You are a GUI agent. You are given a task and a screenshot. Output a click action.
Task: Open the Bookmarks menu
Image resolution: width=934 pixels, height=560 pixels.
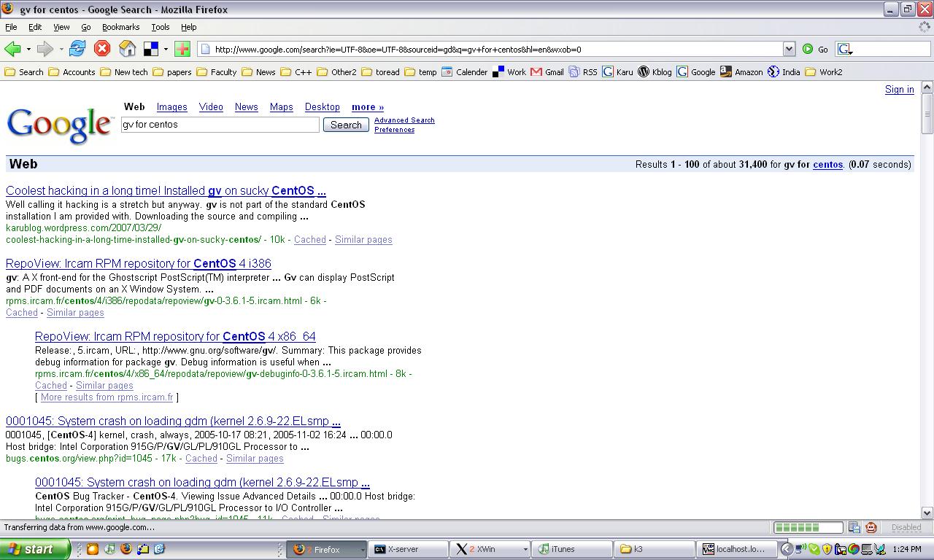(x=120, y=27)
